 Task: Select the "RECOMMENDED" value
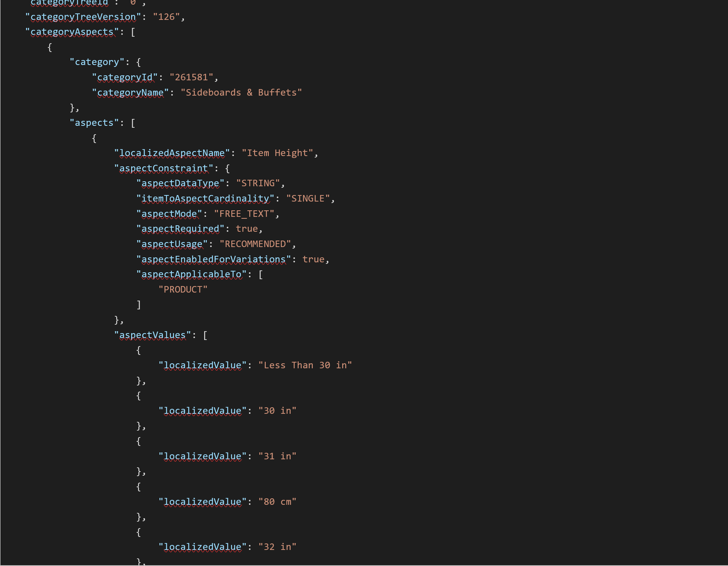255,244
